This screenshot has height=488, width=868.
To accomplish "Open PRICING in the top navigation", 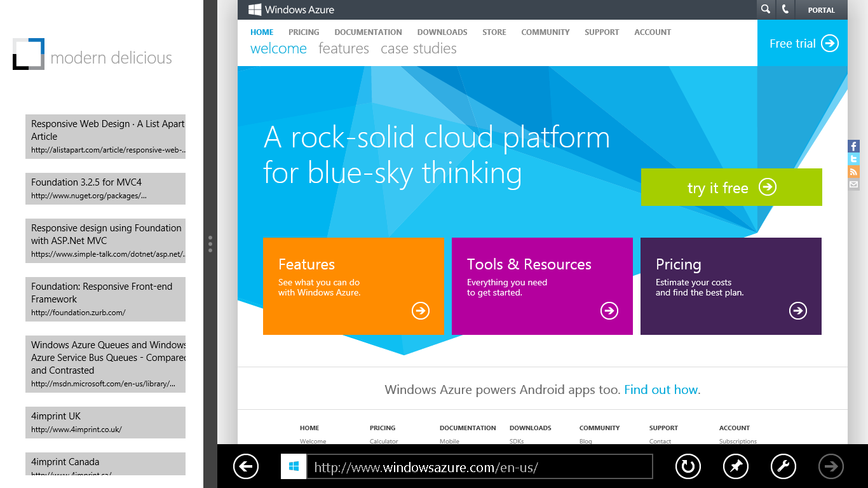I will pyautogui.click(x=304, y=32).
